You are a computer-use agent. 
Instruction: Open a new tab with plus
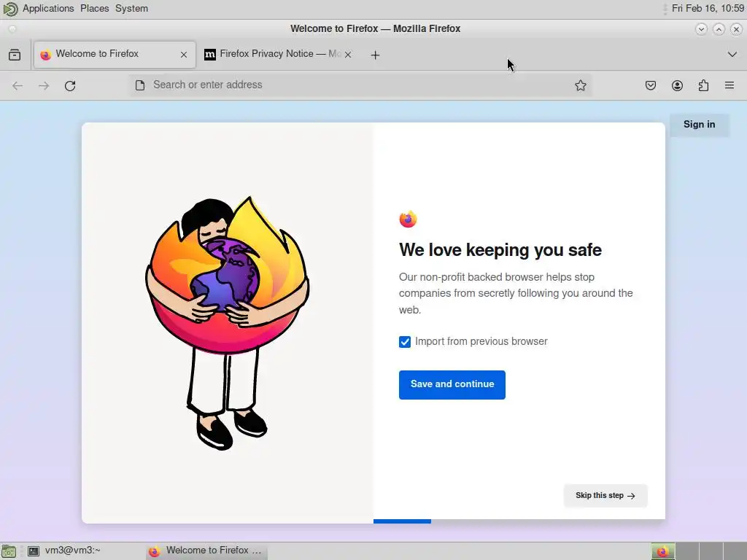pos(376,55)
